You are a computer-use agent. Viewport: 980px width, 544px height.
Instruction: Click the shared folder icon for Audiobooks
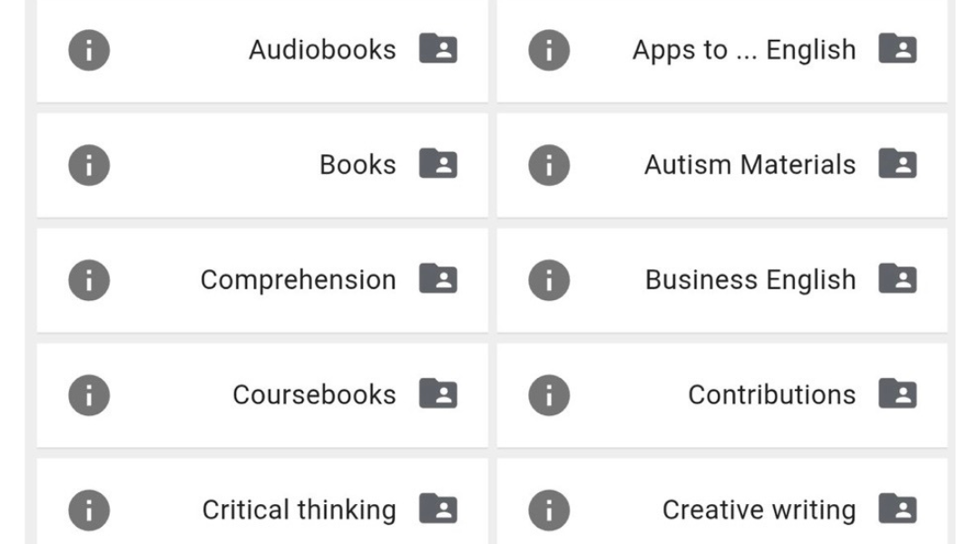click(x=438, y=49)
